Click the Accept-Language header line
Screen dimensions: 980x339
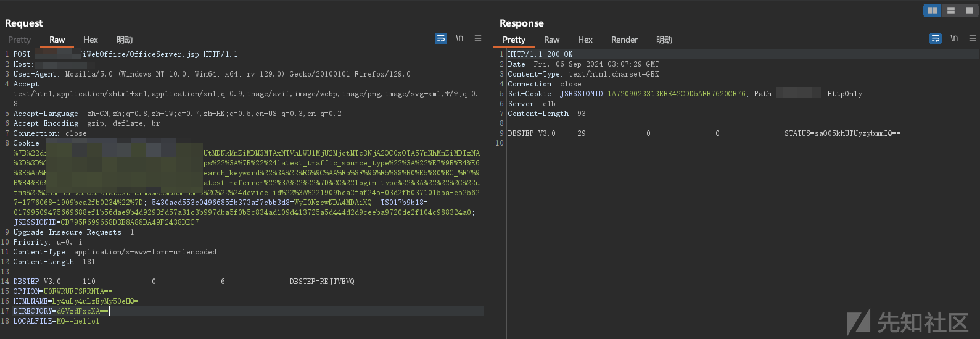pos(178,114)
